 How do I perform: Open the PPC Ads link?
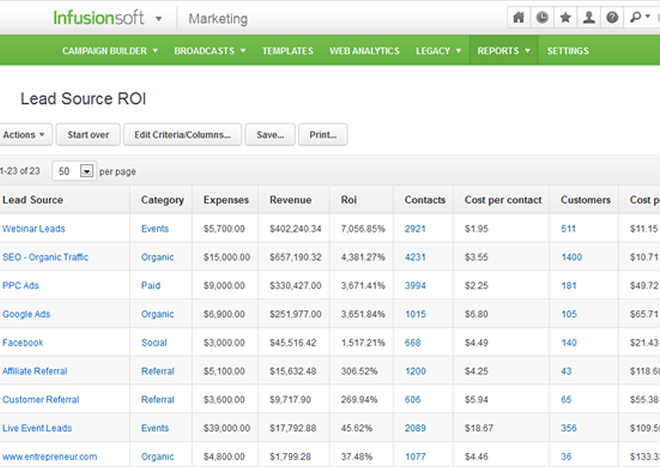click(21, 286)
